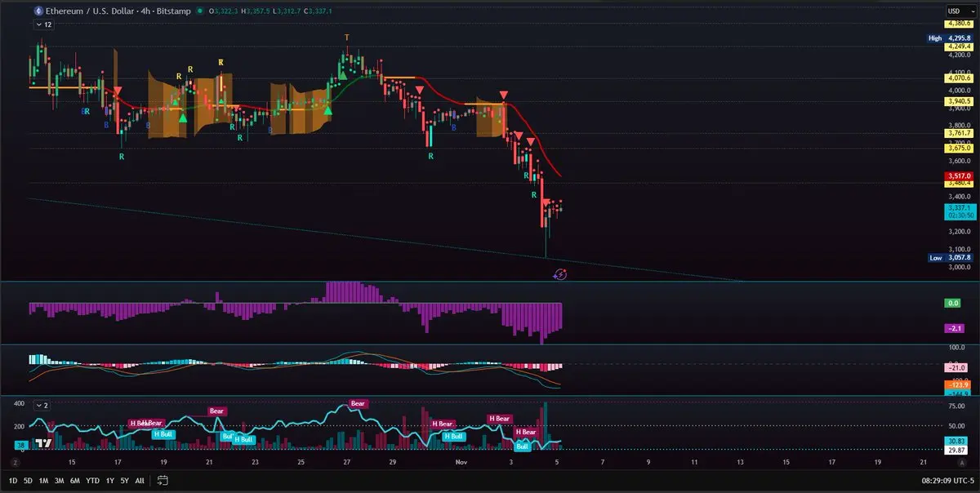Image resolution: width=980 pixels, height=493 pixels.
Task: Click the cyan 38 volume label on left
Action: [20, 445]
